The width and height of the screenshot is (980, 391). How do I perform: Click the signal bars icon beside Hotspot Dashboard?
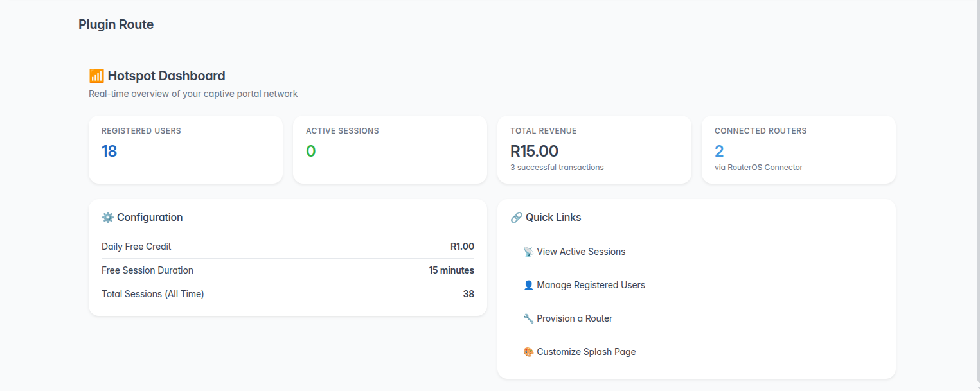96,76
